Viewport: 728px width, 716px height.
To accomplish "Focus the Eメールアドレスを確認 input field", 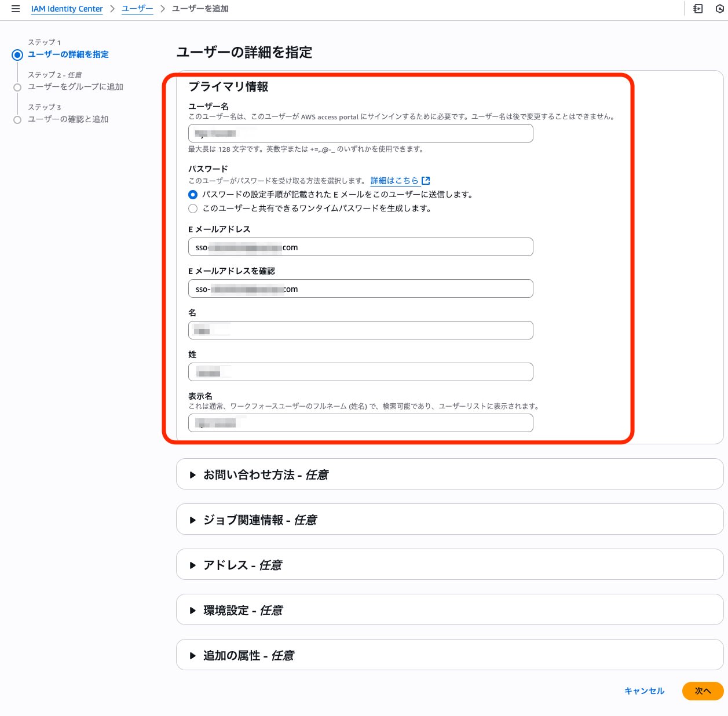I will pos(360,288).
